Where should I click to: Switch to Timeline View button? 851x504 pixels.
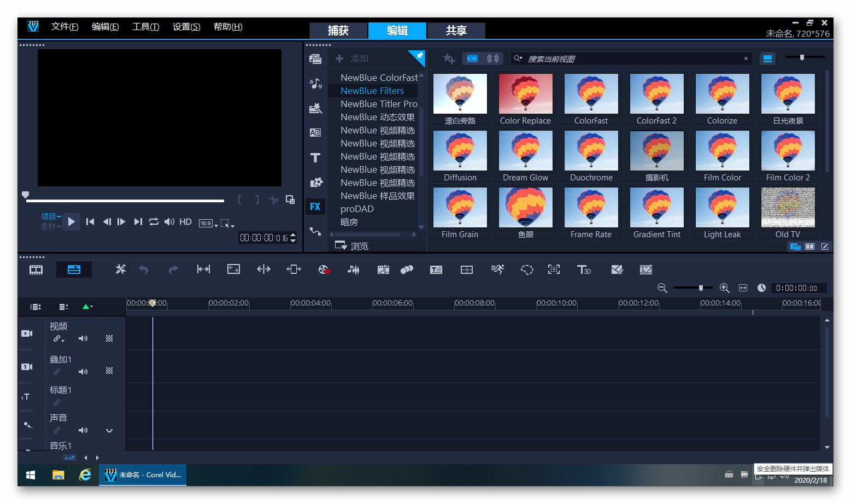coord(74,269)
